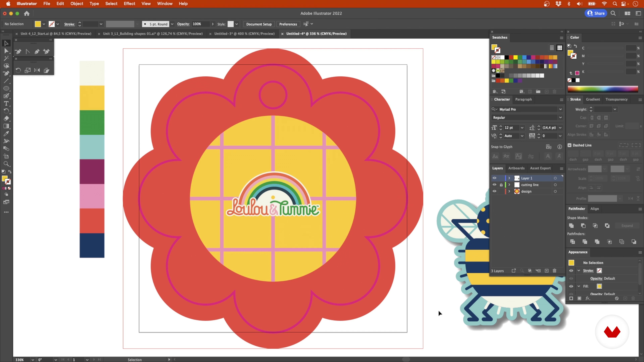Expand Layer 1 contents
644x362 pixels.
pyautogui.click(x=509, y=178)
